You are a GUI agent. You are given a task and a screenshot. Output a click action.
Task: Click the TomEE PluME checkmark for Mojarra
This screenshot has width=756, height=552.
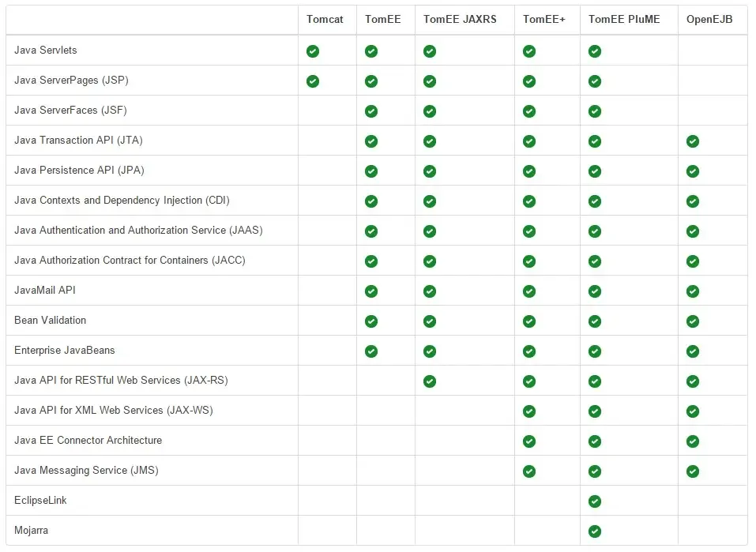[595, 531]
